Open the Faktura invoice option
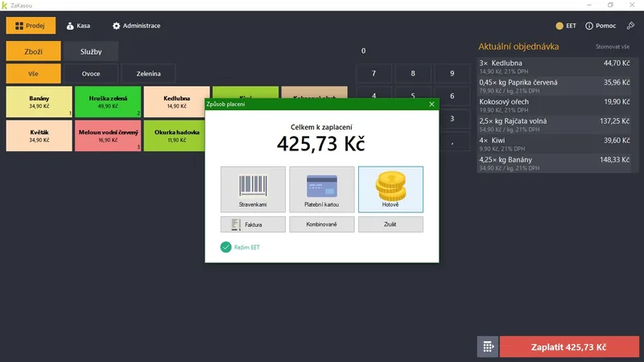This screenshot has width=644, height=362. (253, 224)
